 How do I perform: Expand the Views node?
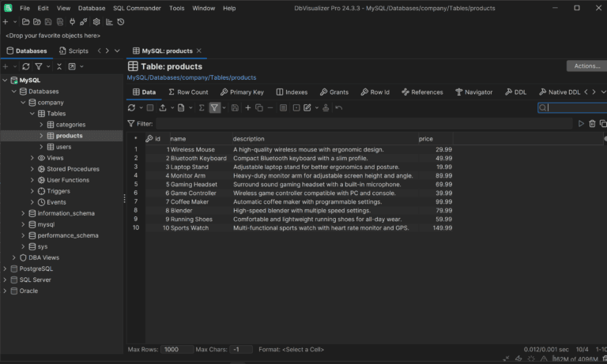point(32,158)
